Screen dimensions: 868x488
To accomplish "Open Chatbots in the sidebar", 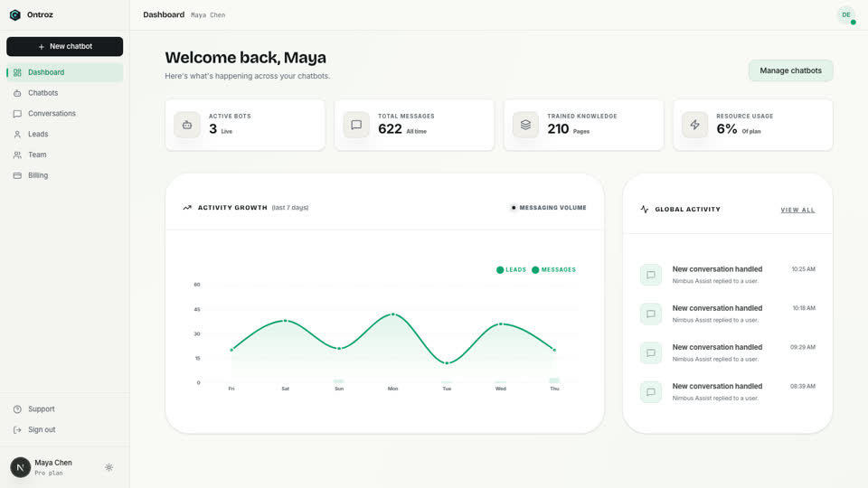I will pos(65,93).
